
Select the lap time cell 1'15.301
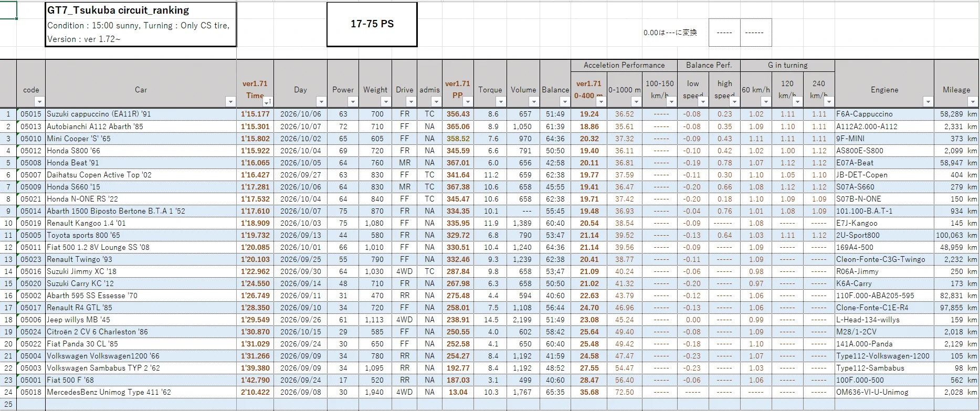point(255,127)
